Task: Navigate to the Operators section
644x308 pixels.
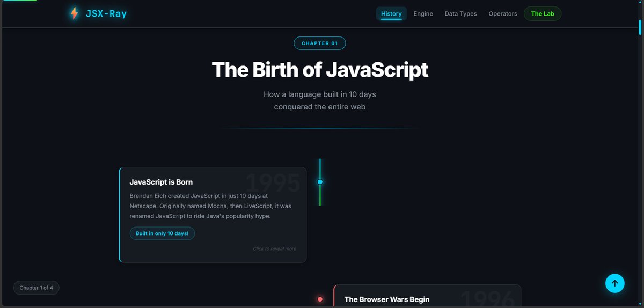Action: click(x=503, y=14)
